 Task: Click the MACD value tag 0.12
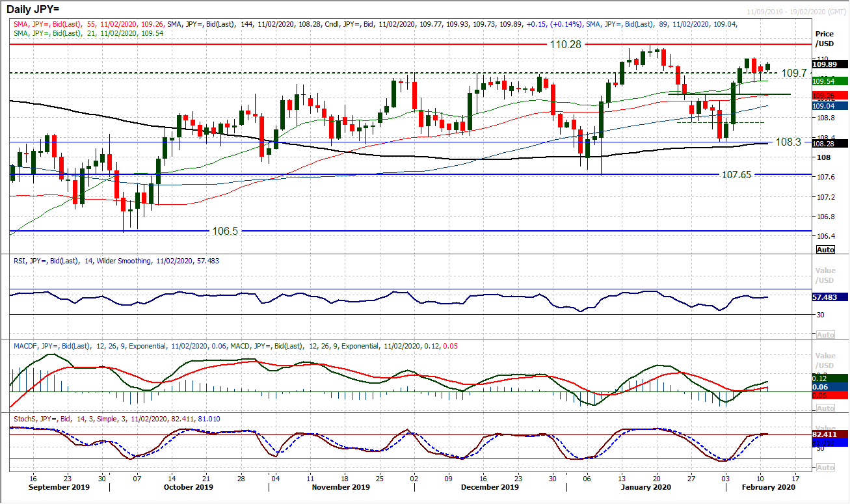pos(830,378)
